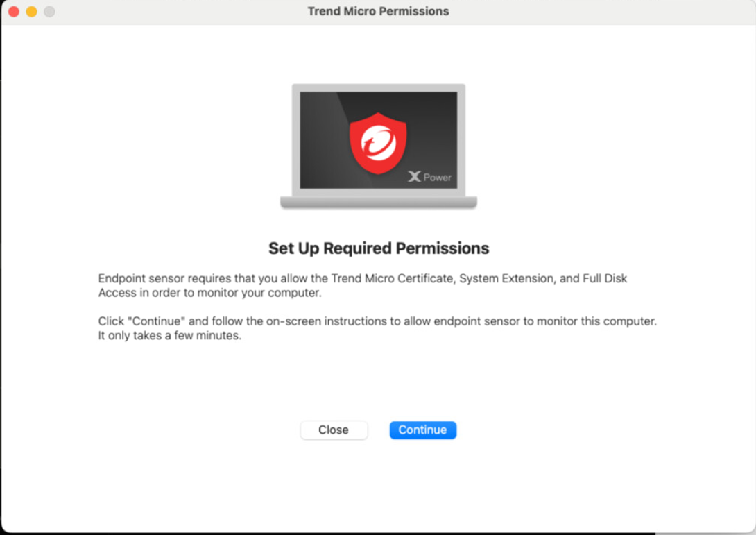Click the Trend Micro Permissions window title
The image size is (756, 535).
click(379, 11)
